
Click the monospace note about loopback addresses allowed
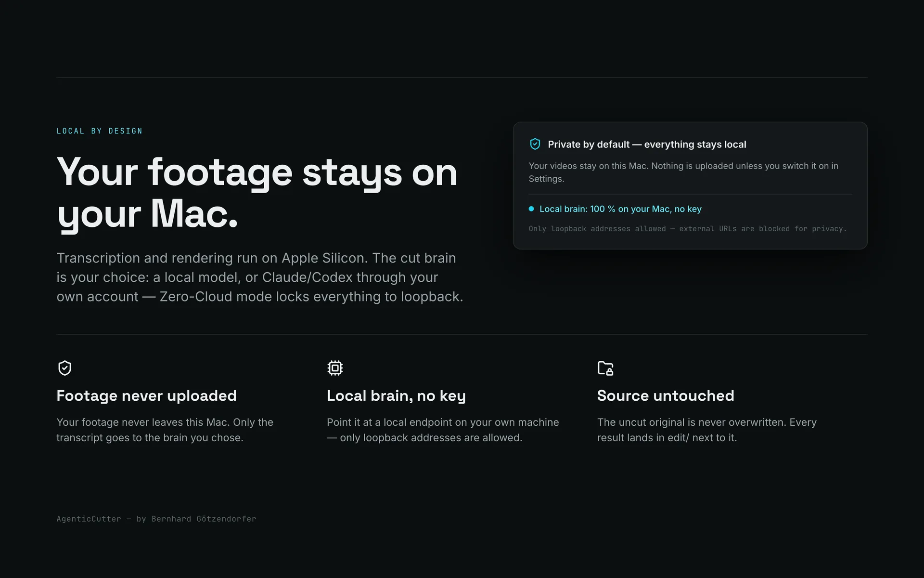pos(687,229)
